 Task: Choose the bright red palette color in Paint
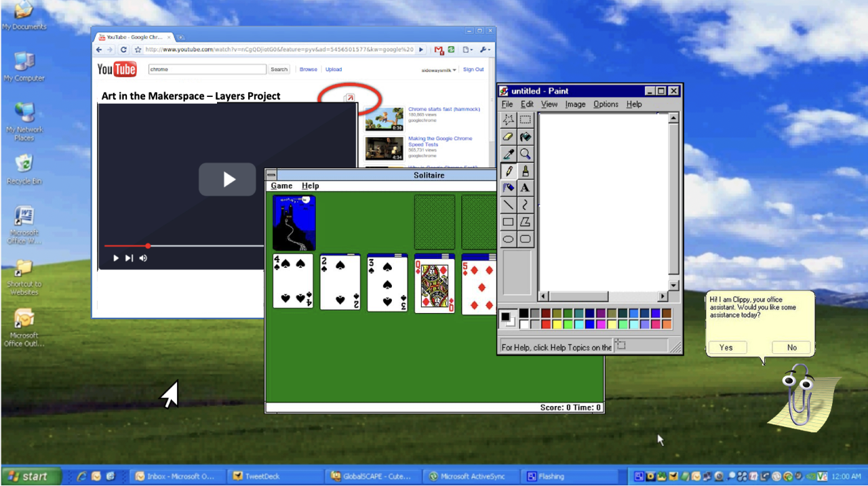coord(545,324)
